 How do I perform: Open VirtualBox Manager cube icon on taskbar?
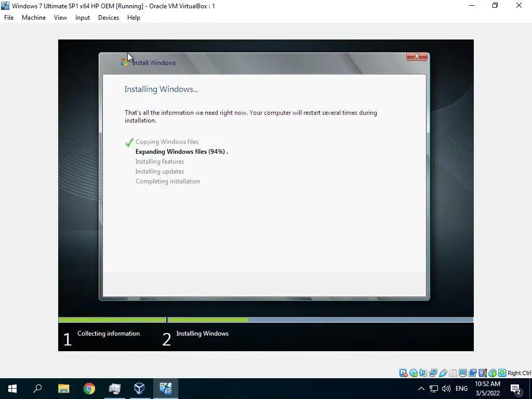click(140, 389)
